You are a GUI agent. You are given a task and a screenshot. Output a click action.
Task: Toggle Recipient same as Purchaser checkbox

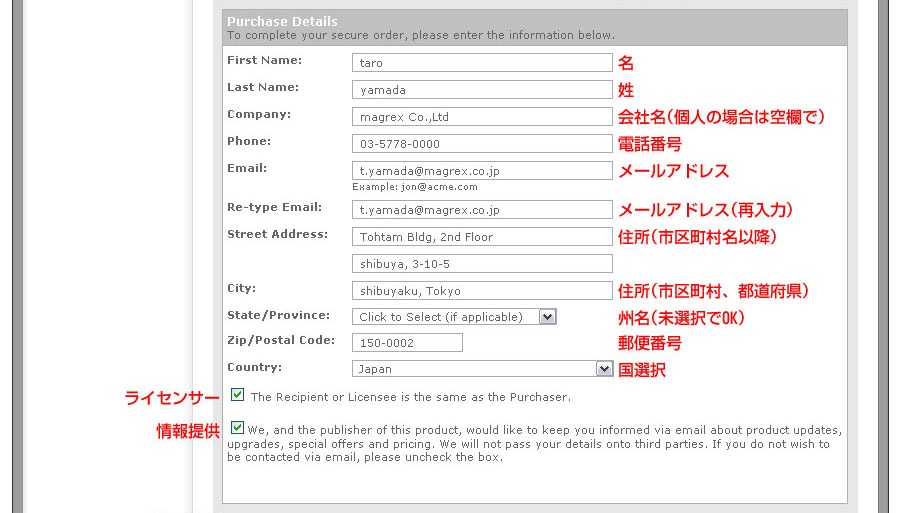click(237, 394)
